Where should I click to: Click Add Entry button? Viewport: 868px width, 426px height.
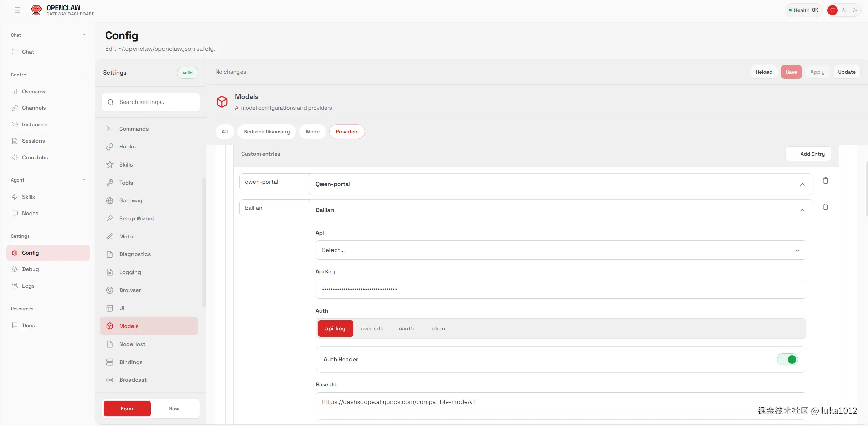[x=808, y=154]
